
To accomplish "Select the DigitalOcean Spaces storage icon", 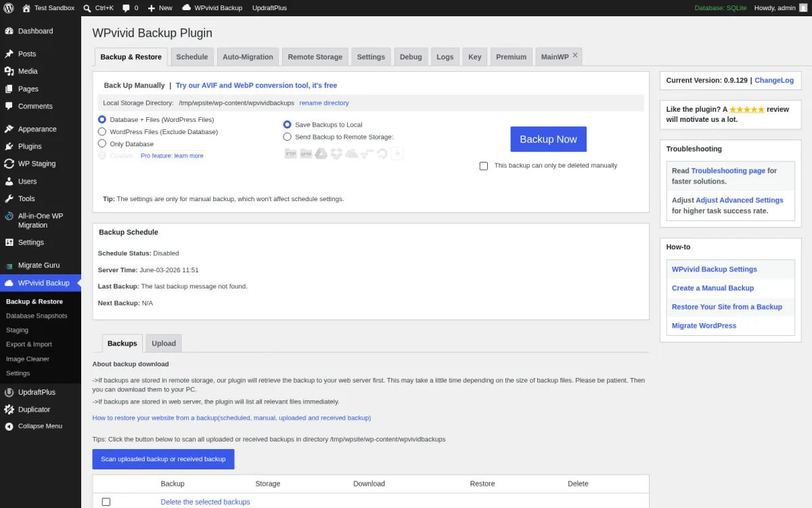I will tap(382, 154).
